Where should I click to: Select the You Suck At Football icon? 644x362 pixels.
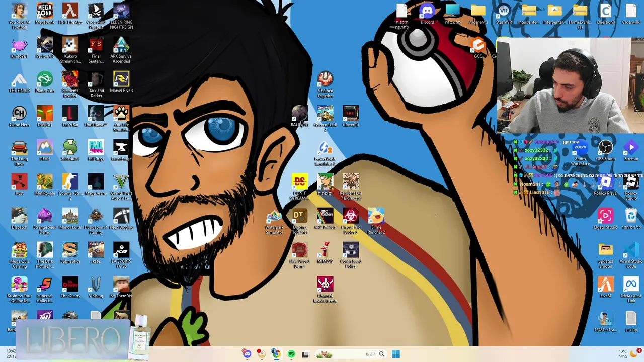(x=19, y=16)
